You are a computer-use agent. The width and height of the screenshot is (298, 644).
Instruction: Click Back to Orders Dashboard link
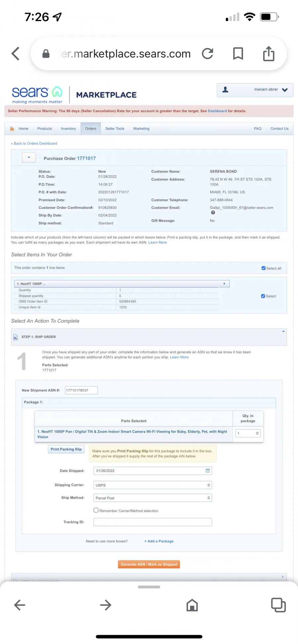tap(34, 144)
